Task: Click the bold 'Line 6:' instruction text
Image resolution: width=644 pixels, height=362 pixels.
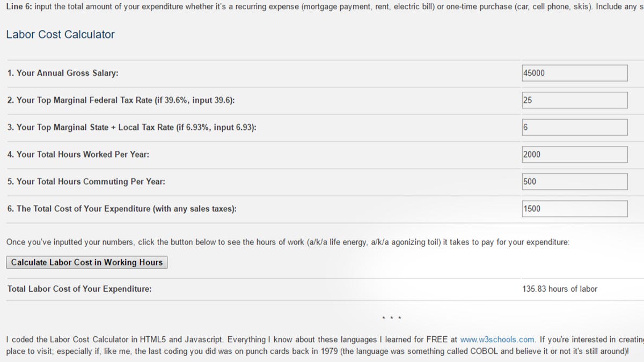Action: click(x=19, y=6)
